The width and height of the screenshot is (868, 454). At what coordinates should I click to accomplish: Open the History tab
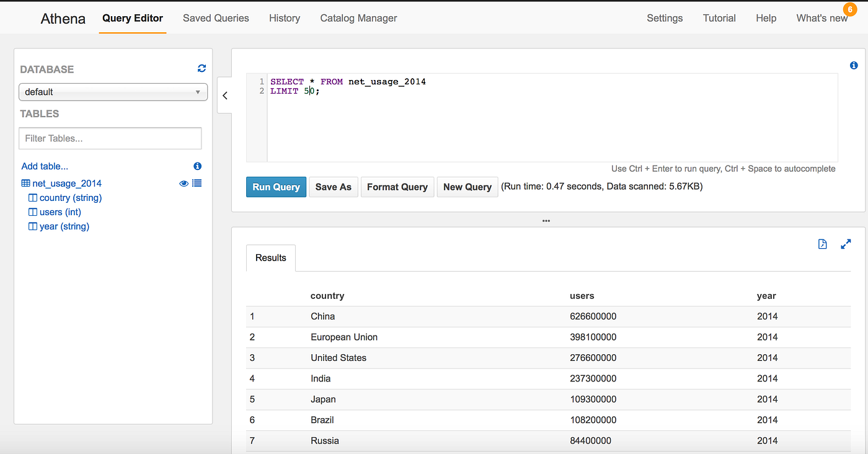click(x=284, y=18)
